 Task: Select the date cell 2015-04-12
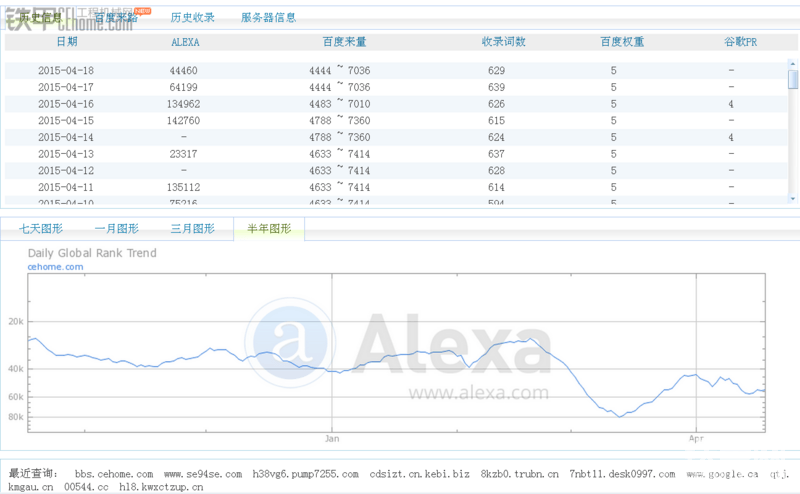(66, 170)
